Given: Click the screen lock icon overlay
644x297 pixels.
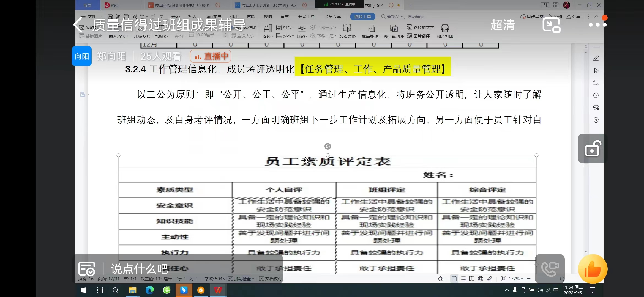Looking at the screenshot, I should tap(593, 149).
